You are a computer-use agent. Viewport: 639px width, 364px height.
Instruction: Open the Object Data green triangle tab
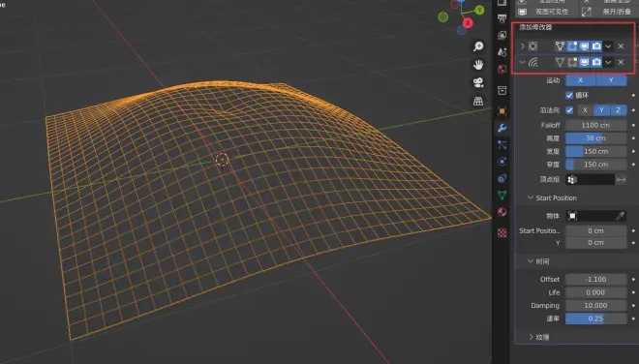pos(502,195)
